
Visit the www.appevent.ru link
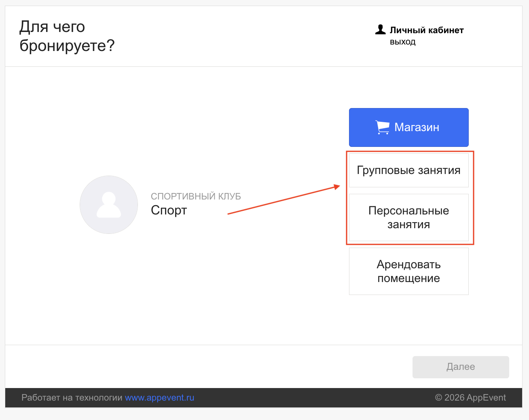pyautogui.click(x=159, y=398)
